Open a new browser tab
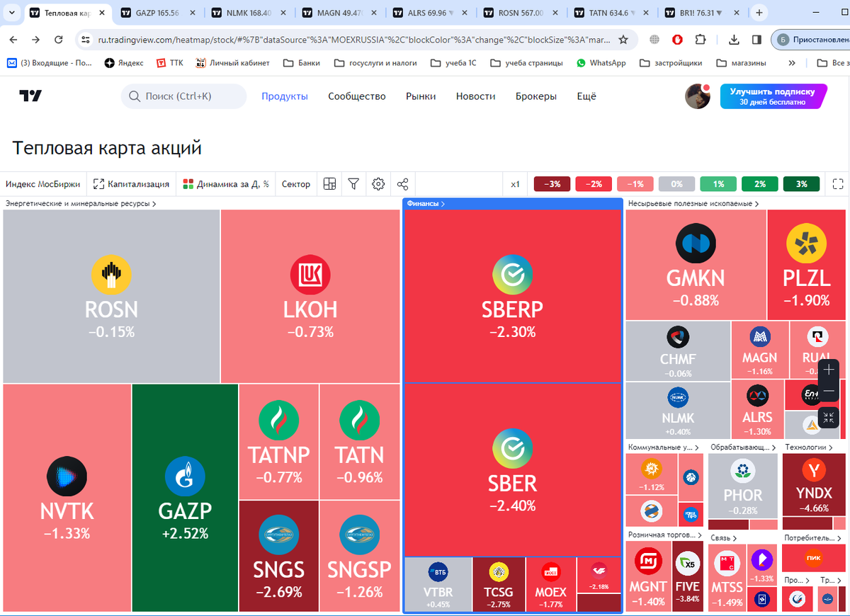 [x=759, y=13]
